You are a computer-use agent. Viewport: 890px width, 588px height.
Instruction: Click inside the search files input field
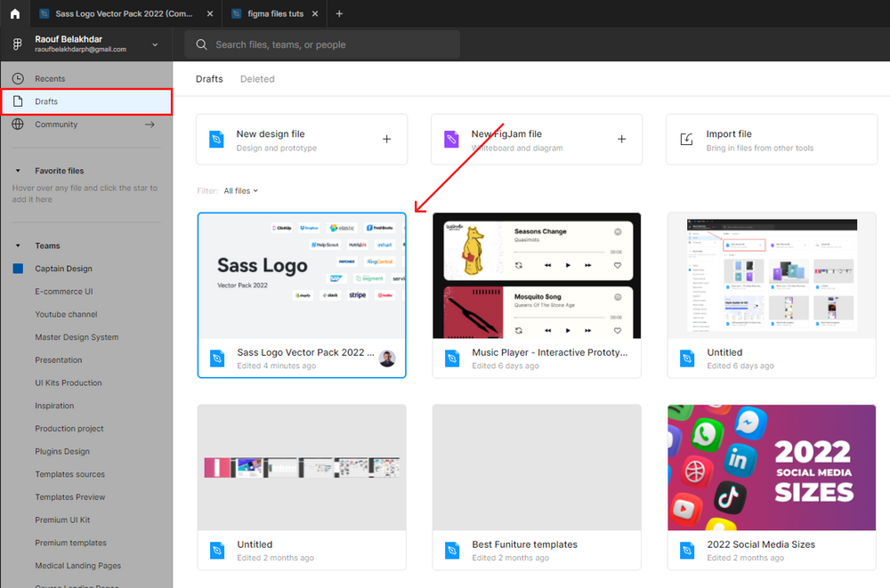click(320, 44)
